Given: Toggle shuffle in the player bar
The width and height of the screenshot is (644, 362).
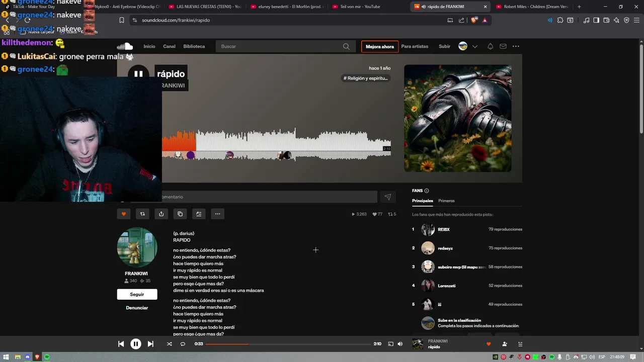Looking at the screenshot, I should coord(169,344).
